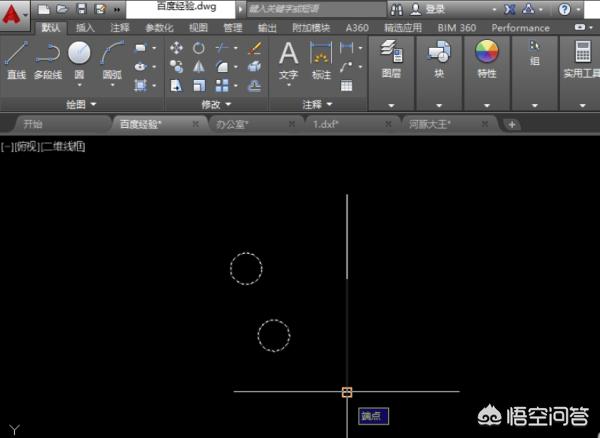The height and width of the screenshot is (438, 600).
Task: Expand the 注释 panel dropdown
Action: pyautogui.click(x=317, y=103)
